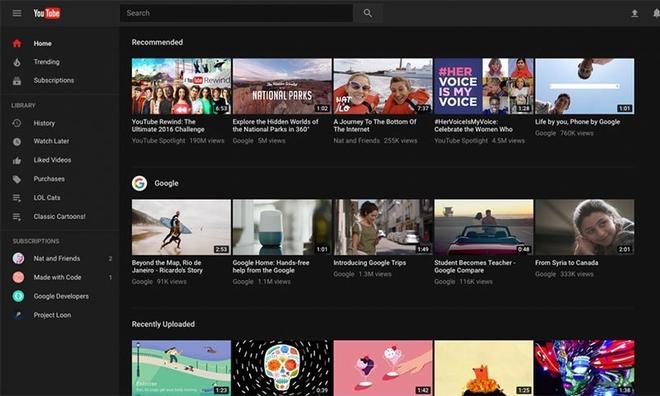Play Her Voice Is My Voice thumbnail
660x396 pixels.
point(484,86)
